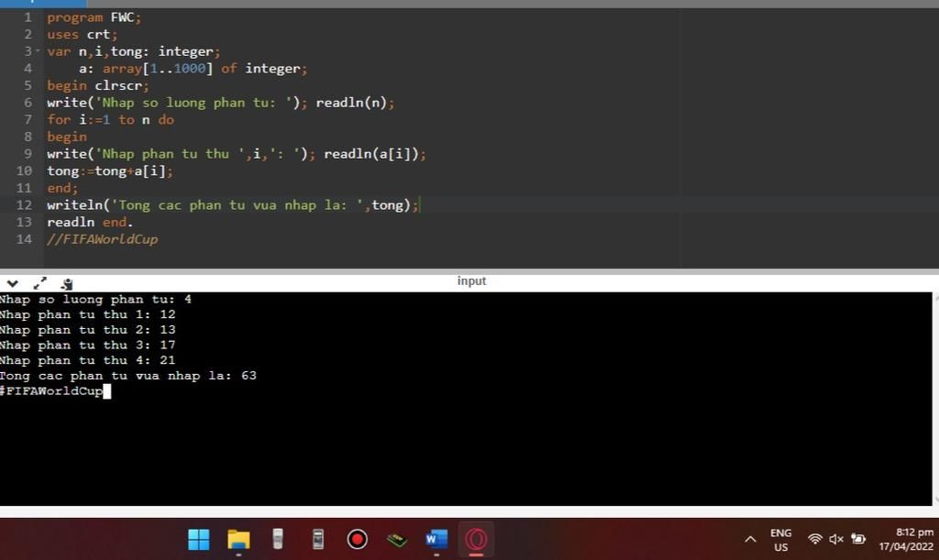Viewport: 939px width, 560px height.
Task: Click line number 1 in gutter
Action: [28, 17]
